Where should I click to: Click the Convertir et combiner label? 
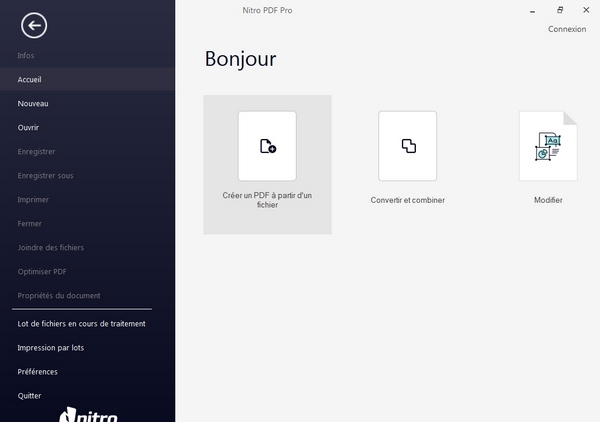tap(407, 200)
